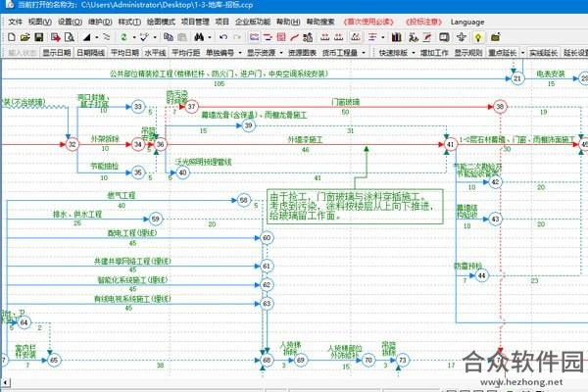
Task: Click the 货币工程量 button
Action: tap(340, 53)
